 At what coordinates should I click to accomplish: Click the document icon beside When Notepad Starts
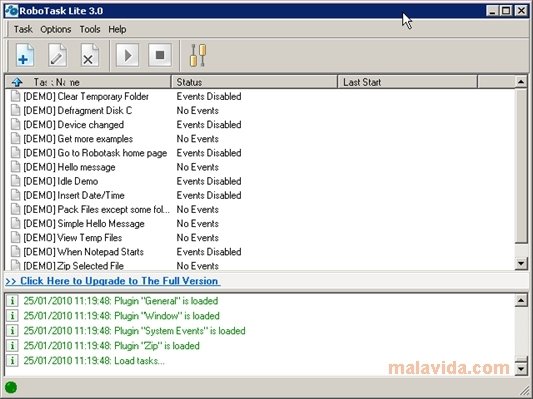click(15, 251)
